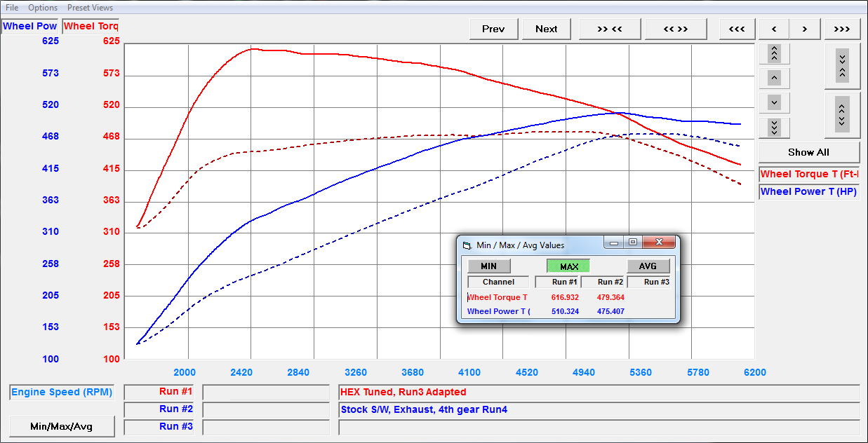868x443 pixels.
Task: Open the Wheel Torque axis channel selector
Action: click(91, 27)
